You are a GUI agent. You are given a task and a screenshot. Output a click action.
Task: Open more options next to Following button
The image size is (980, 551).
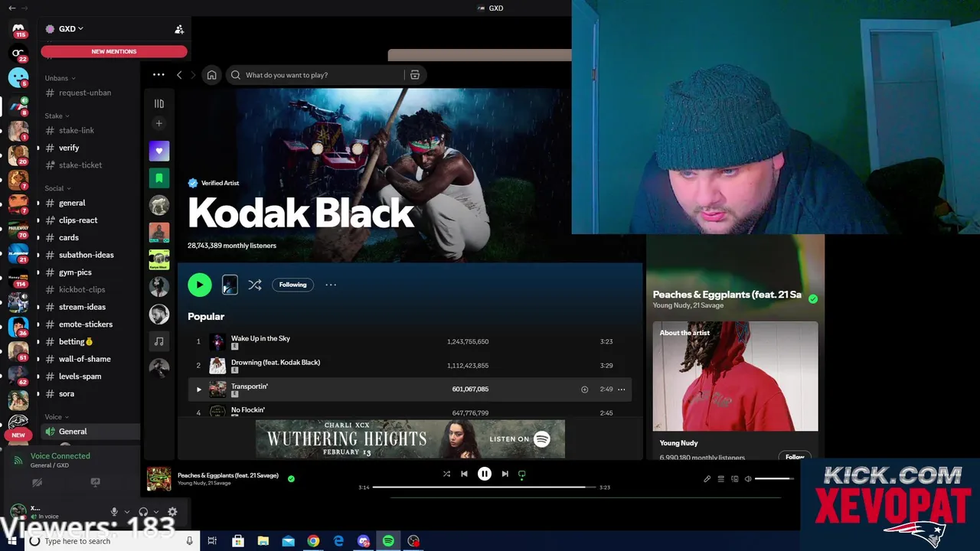click(331, 285)
